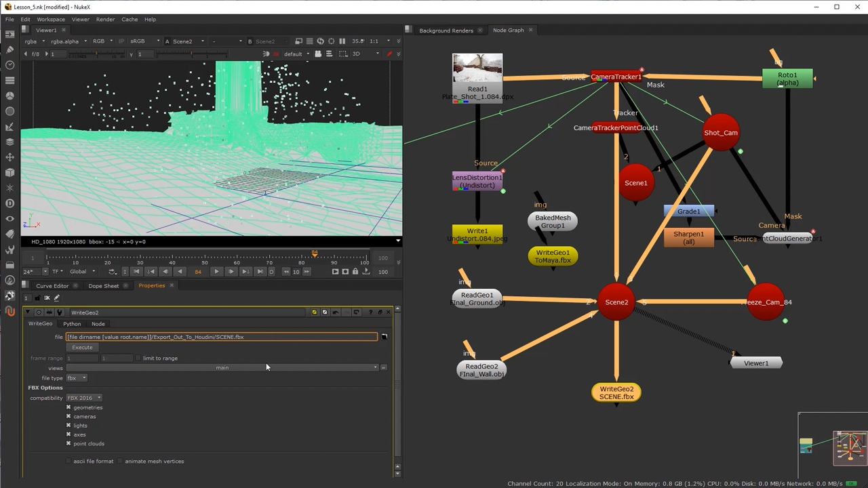Open the fbx file type dropdown
This screenshot has height=488, width=868.
pos(76,378)
